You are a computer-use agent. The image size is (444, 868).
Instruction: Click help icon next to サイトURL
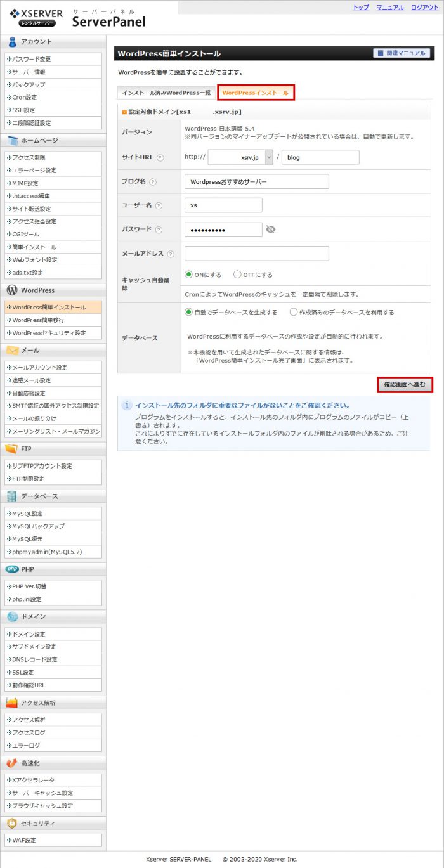(160, 157)
